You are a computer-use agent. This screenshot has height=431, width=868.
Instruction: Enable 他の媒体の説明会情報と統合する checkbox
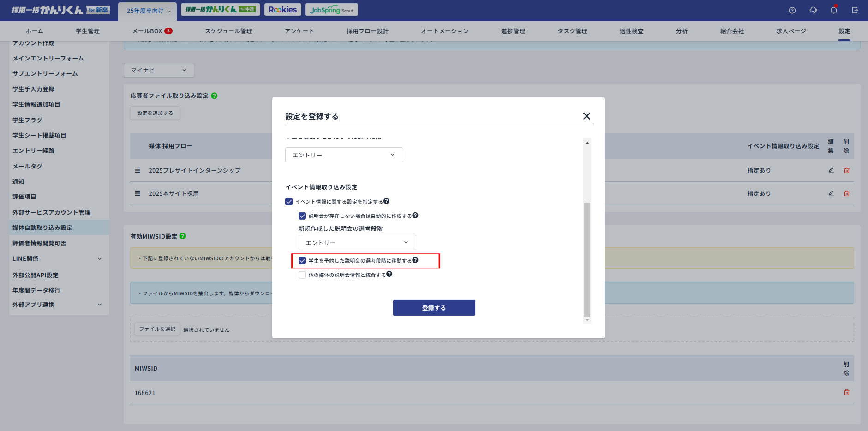coord(302,275)
